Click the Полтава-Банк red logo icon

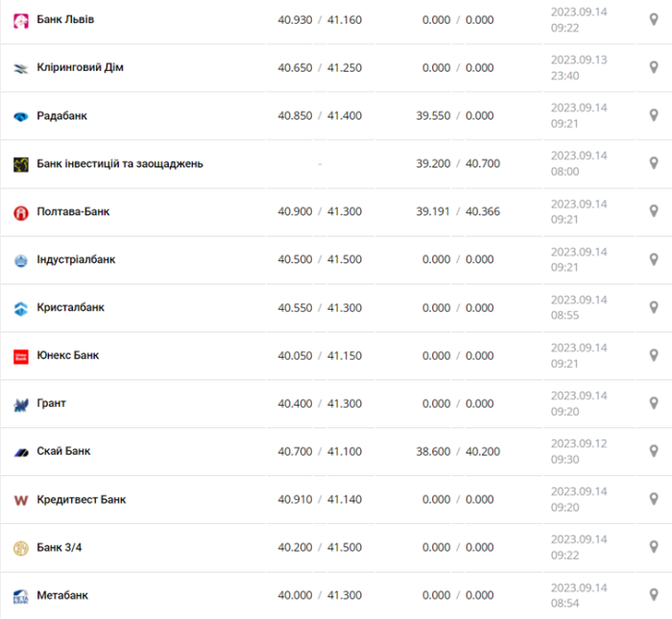21,212
